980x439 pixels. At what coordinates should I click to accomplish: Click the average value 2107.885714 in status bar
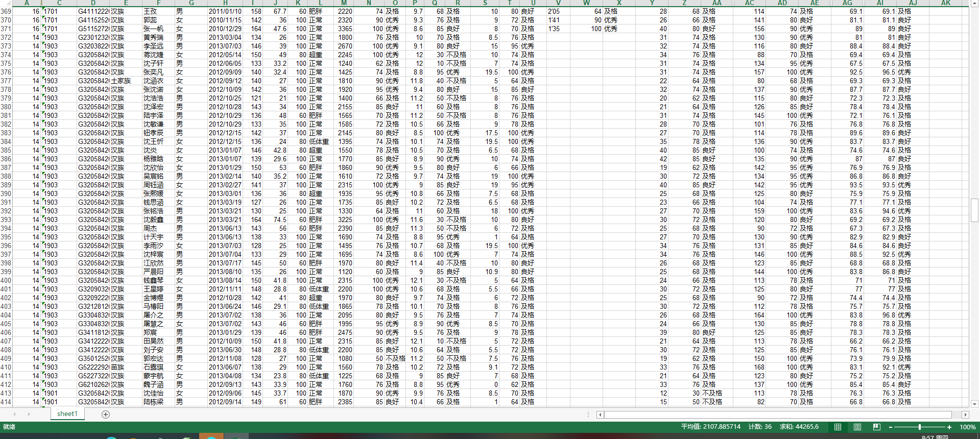[710, 427]
